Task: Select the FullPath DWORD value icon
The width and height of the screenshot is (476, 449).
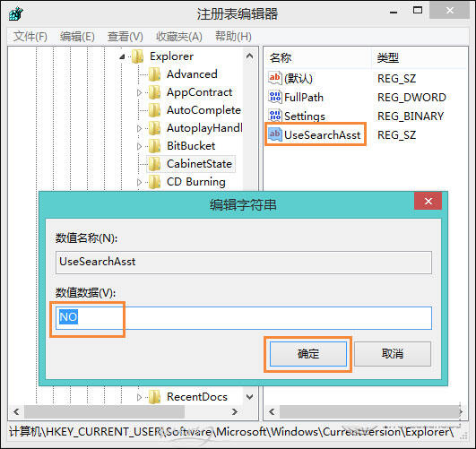Action: pyautogui.click(x=275, y=97)
